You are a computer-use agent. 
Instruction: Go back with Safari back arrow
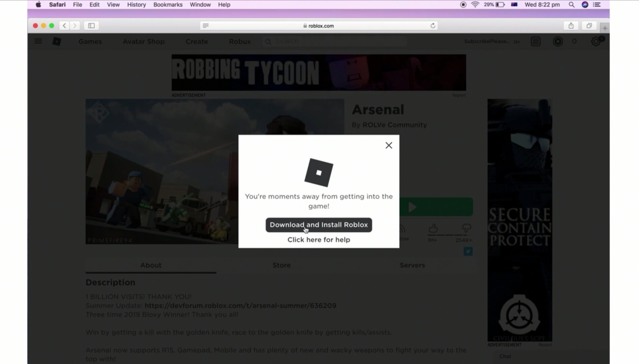pyautogui.click(x=64, y=26)
